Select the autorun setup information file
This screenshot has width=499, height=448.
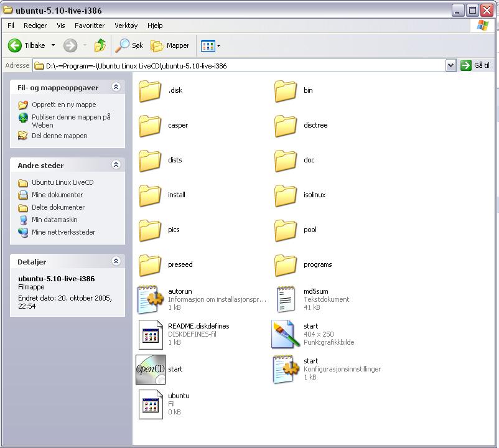coord(202,299)
